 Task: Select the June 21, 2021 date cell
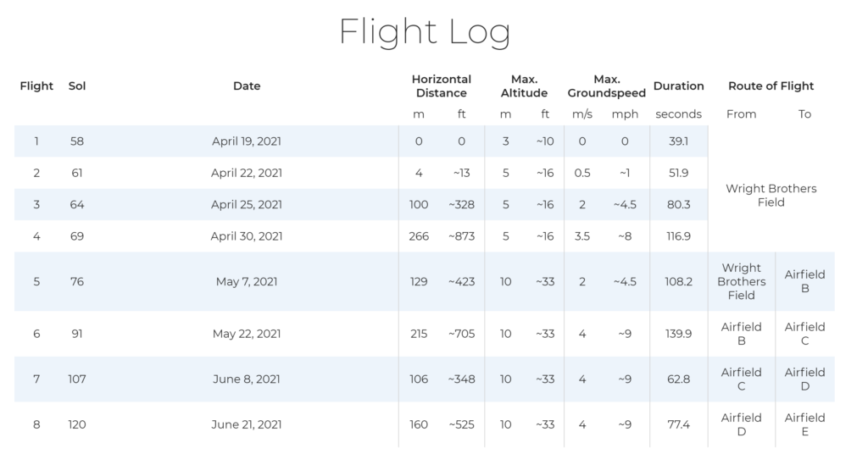(247, 424)
